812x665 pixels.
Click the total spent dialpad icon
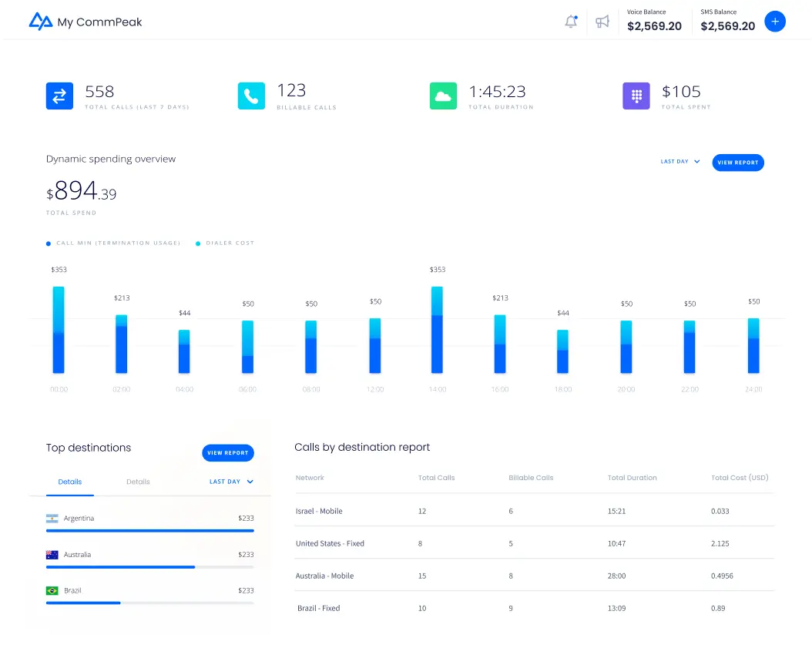click(x=636, y=96)
